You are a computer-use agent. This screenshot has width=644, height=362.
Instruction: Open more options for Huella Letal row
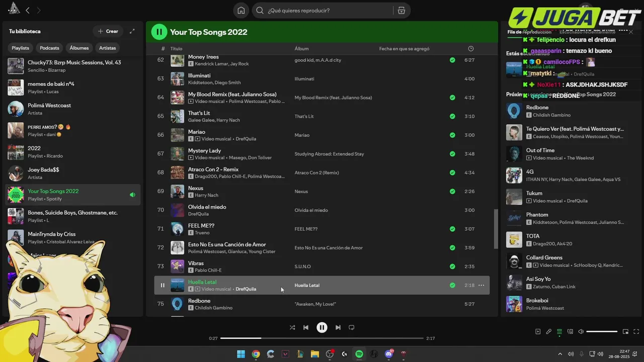(x=481, y=285)
